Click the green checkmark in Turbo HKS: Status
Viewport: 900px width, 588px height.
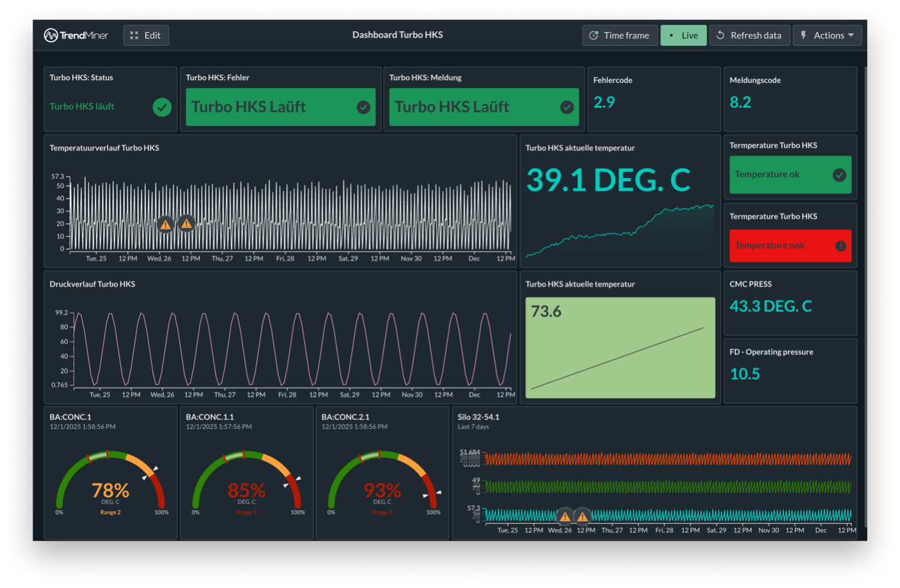(x=162, y=108)
